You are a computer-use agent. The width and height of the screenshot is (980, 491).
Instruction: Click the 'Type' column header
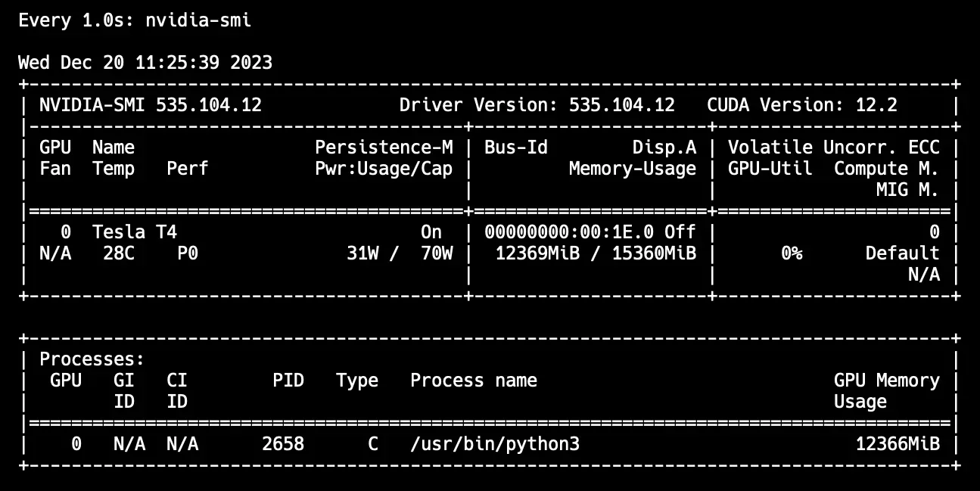pyautogui.click(x=357, y=381)
